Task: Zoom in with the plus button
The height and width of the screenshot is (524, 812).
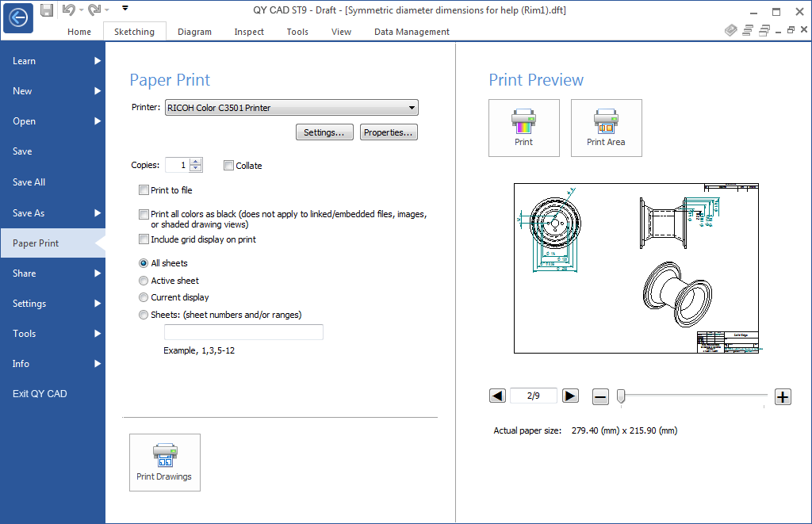Action: 783,397
